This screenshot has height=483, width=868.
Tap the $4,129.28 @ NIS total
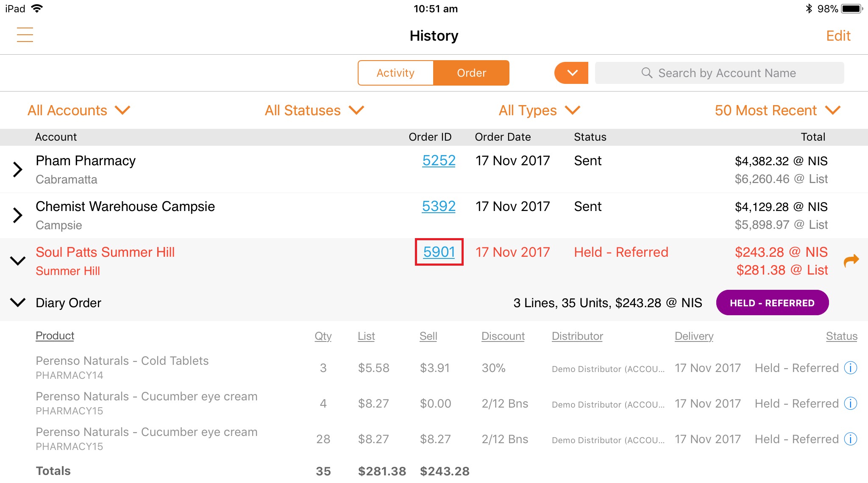pyautogui.click(x=781, y=207)
